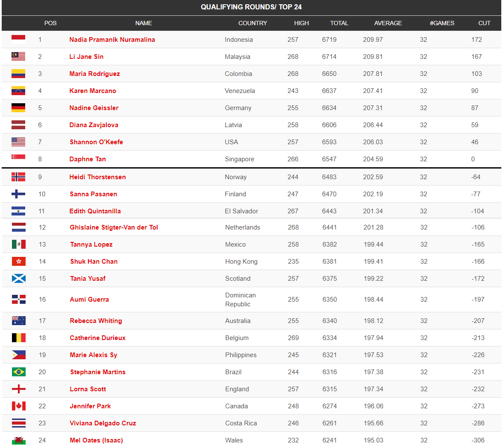
Task: Click the Canada flag icon
Action: click(x=19, y=406)
